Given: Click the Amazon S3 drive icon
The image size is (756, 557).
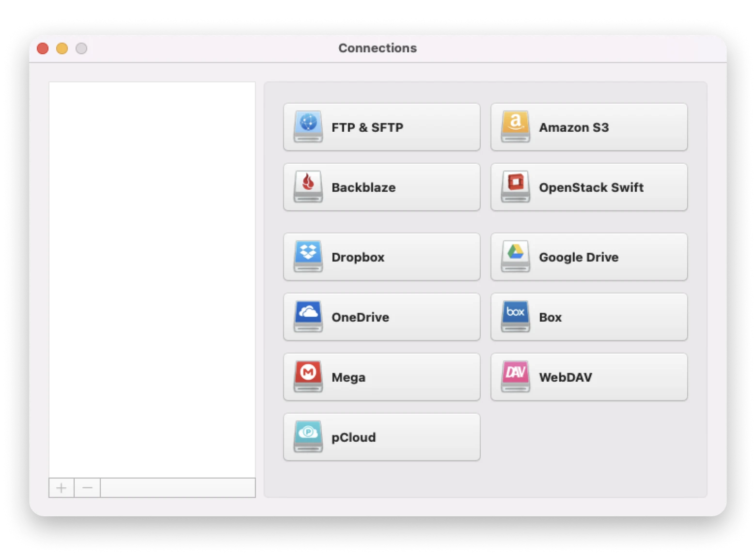Looking at the screenshot, I should point(516,127).
